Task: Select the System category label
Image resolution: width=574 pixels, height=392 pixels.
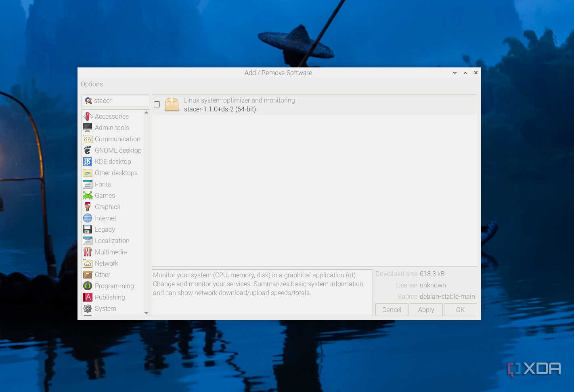Action: coord(105,308)
